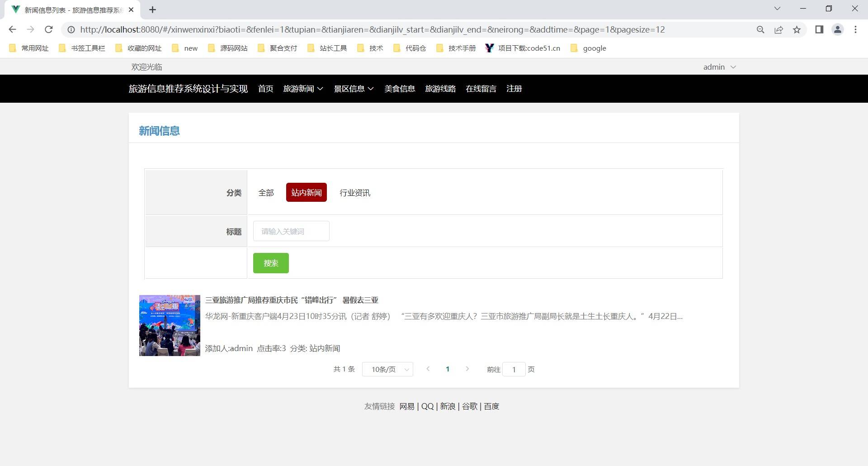Open the google bookmark folder
Image resolution: width=868 pixels, height=466 pixels.
click(588, 48)
